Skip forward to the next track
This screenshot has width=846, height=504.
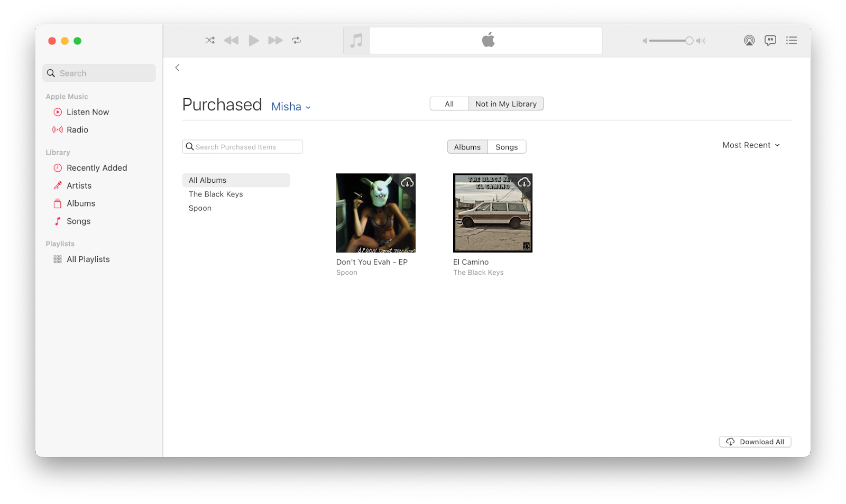[275, 40]
